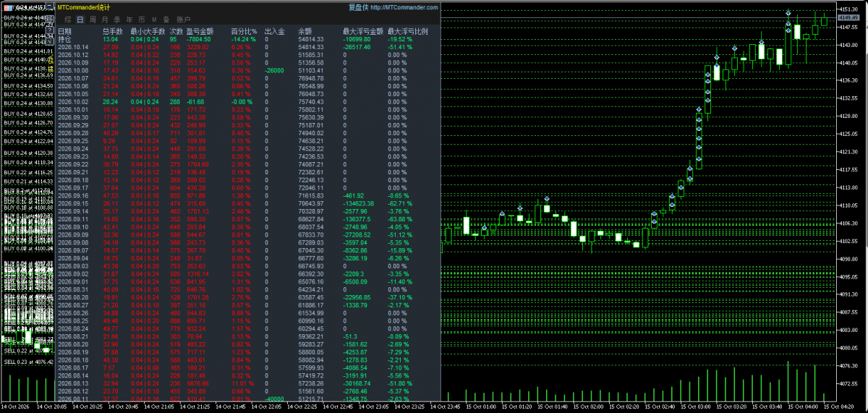Click the MTCommander统计 panel title
Viewport: 868px width, 413px height.
pyautogui.click(x=84, y=7)
